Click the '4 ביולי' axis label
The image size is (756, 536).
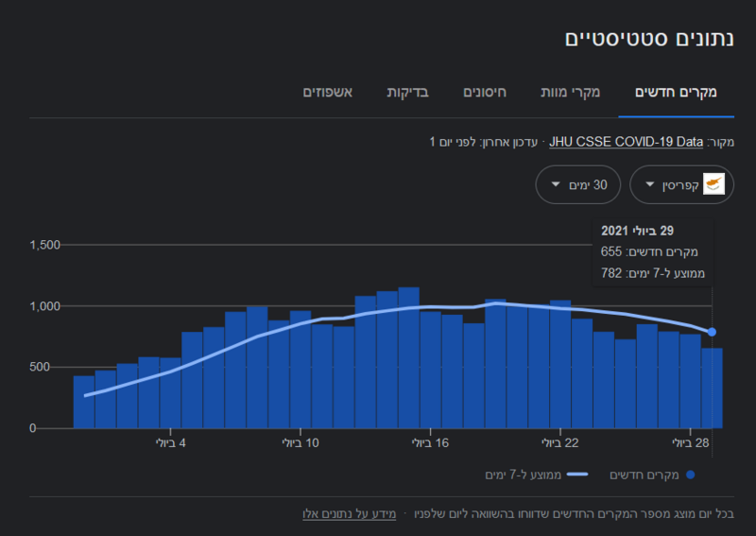[x=171, y=443]
